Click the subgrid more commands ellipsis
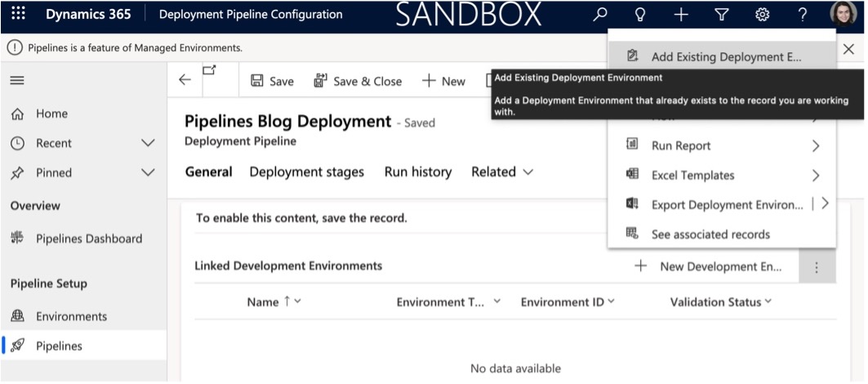 click(817, 267)
